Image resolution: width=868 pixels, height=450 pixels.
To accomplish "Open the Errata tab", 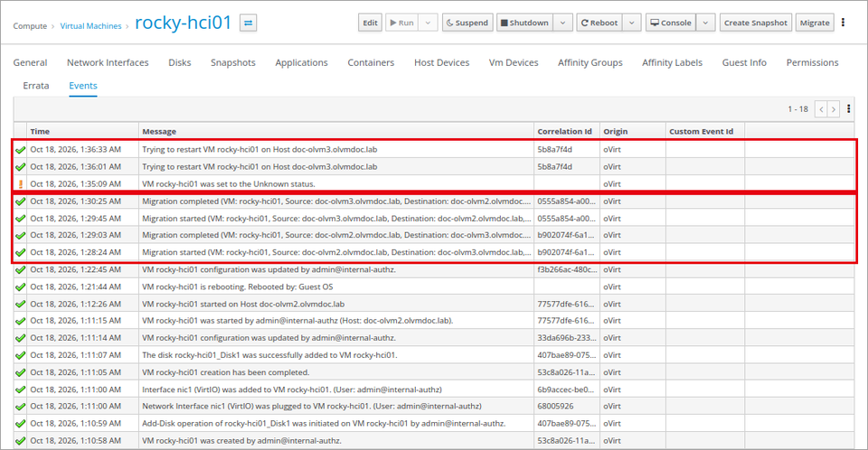I will (36, 86).
